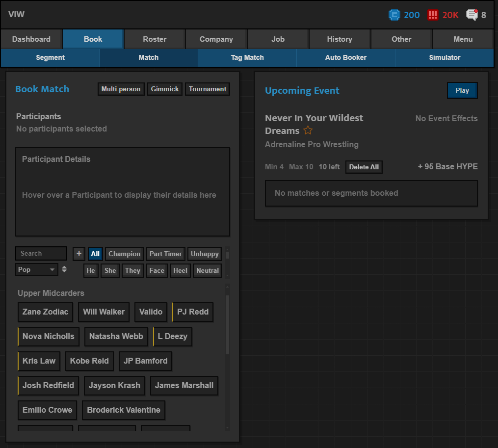Toggle the sort direction arrows
Viewport: 498px width, 448px height.
coord(64,269)
